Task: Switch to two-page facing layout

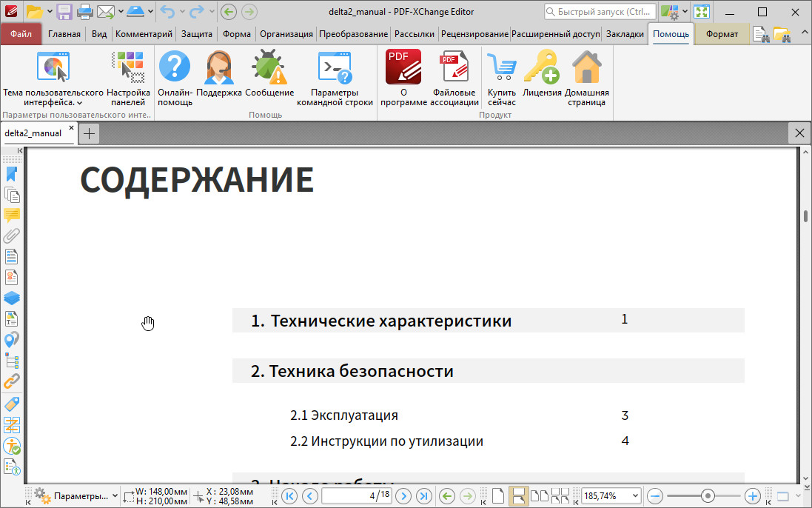Action: point(540,495)
